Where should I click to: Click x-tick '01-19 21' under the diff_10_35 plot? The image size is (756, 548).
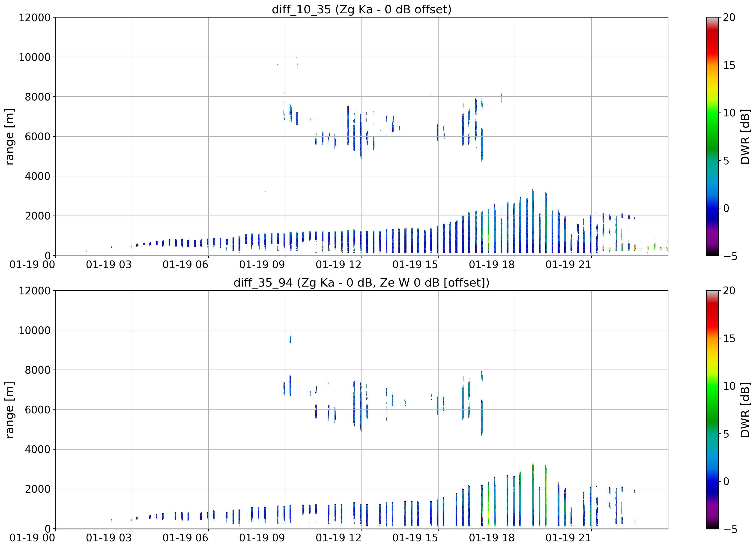[x=568, y=265]
